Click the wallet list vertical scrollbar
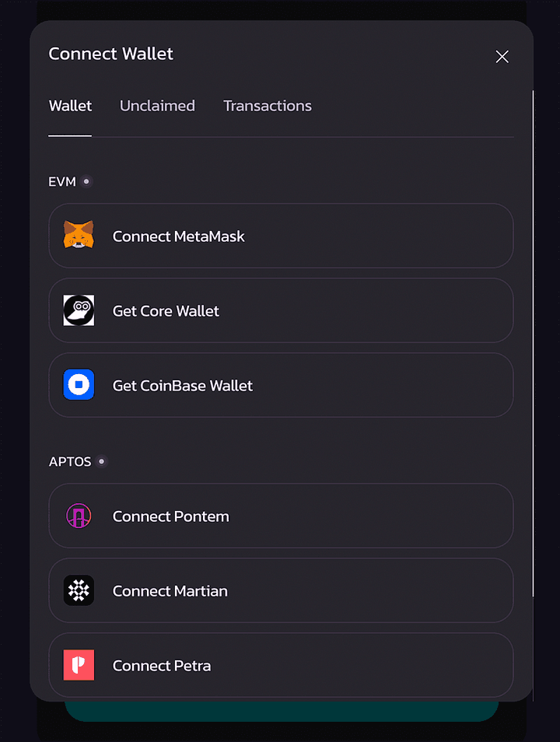 point(534,342)
